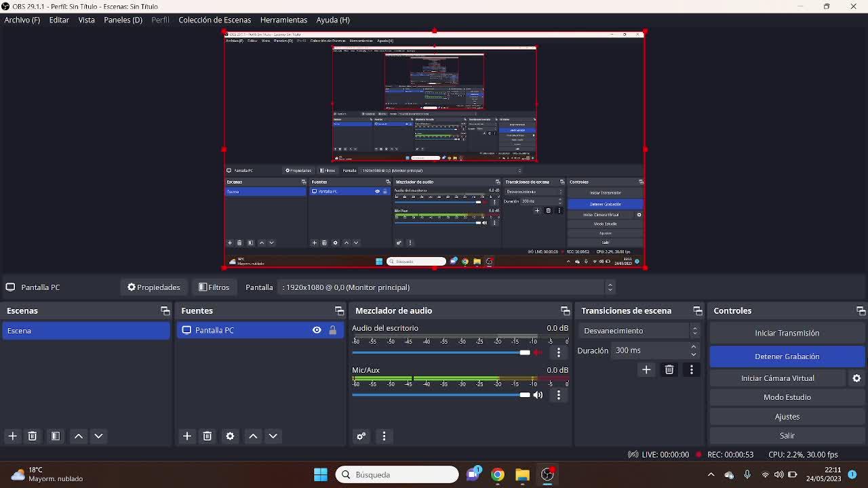
Task: Open the Windows Start menu
Action: [x=321, y=474]
